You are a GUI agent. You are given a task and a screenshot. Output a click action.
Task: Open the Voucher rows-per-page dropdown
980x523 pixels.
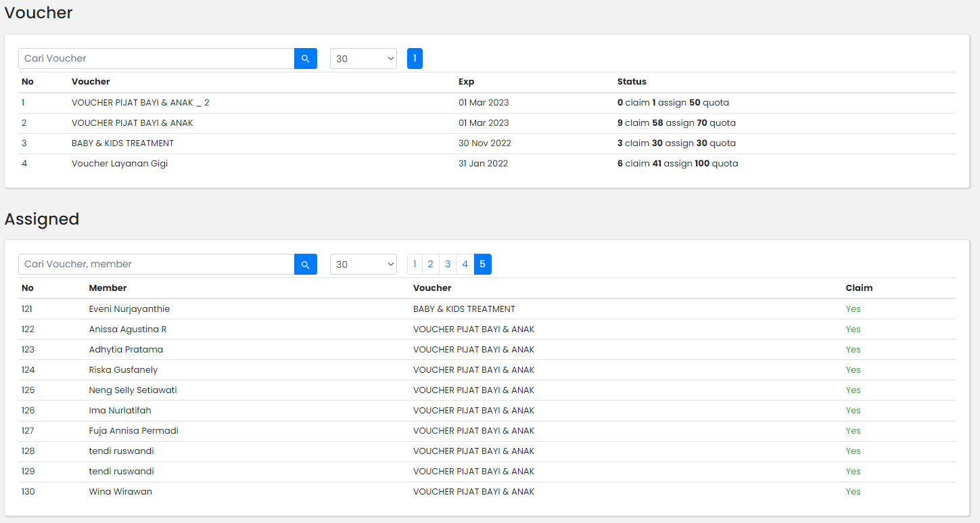click(363, 59)
